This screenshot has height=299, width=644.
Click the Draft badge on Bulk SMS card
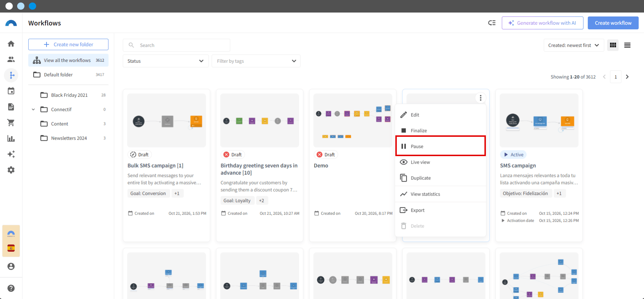(x=140, y=155)
